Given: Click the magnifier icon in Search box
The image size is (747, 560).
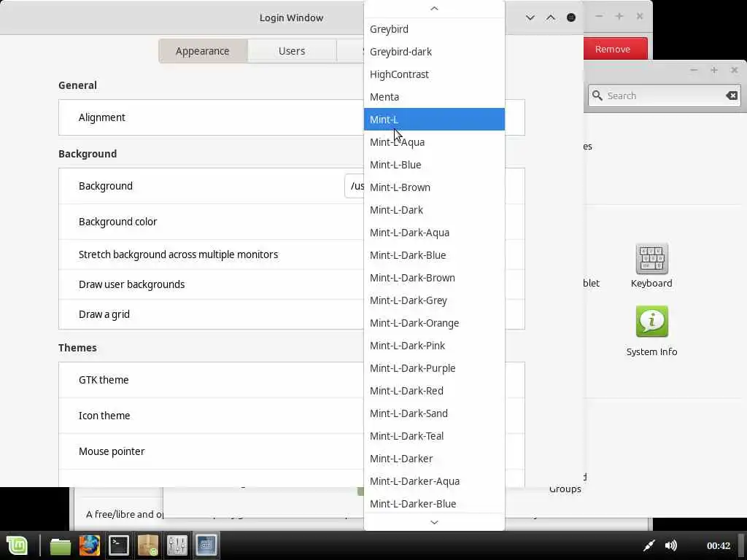Looking at the screenshot, I should (597, 96).
